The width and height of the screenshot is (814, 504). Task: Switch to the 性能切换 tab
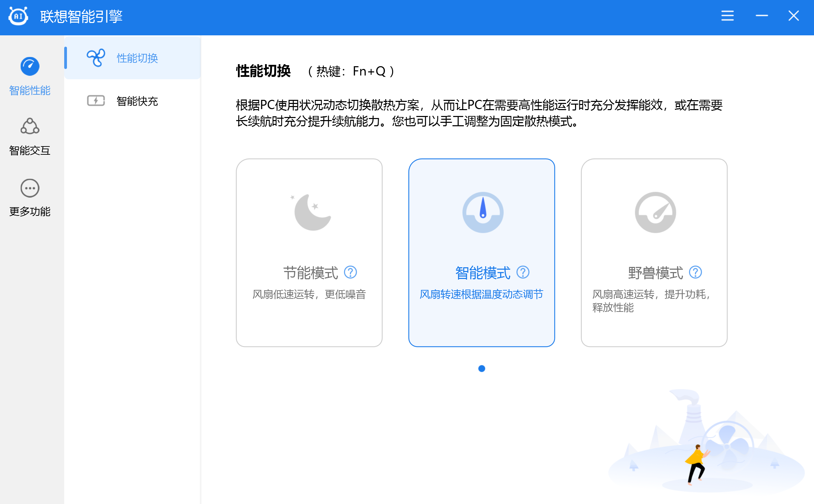tap(133, 58)
